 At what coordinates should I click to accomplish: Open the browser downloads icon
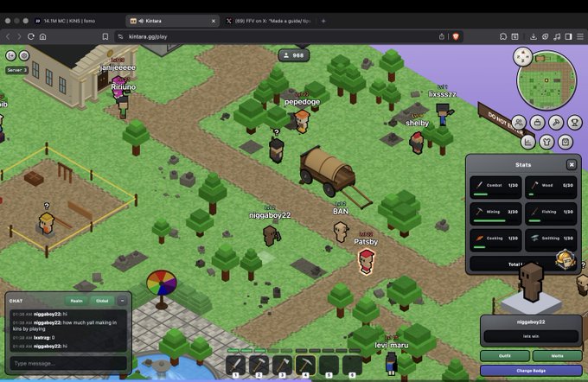[534, 36]
